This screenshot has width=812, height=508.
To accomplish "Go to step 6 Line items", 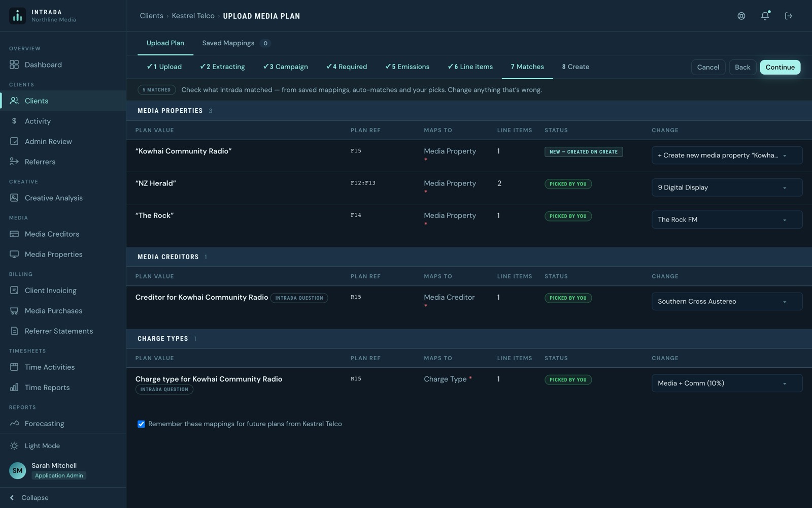I will coord(470,67).
